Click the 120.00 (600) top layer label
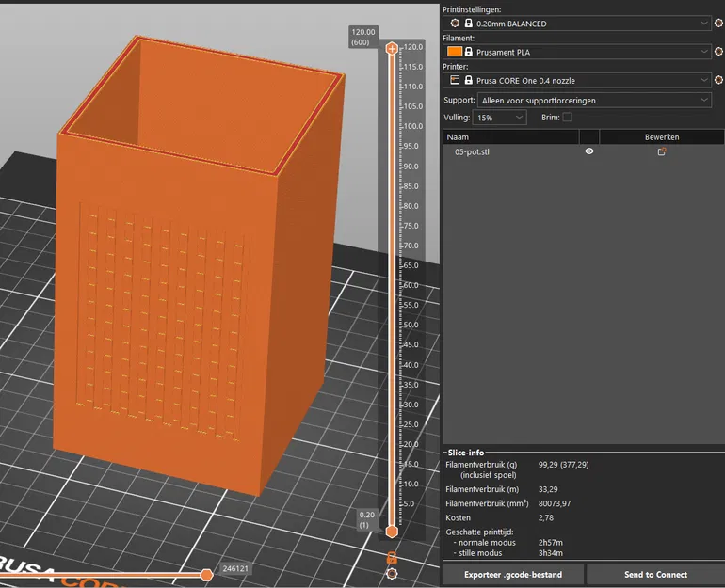This screenshot has width=725, height=588. [363, 37]
